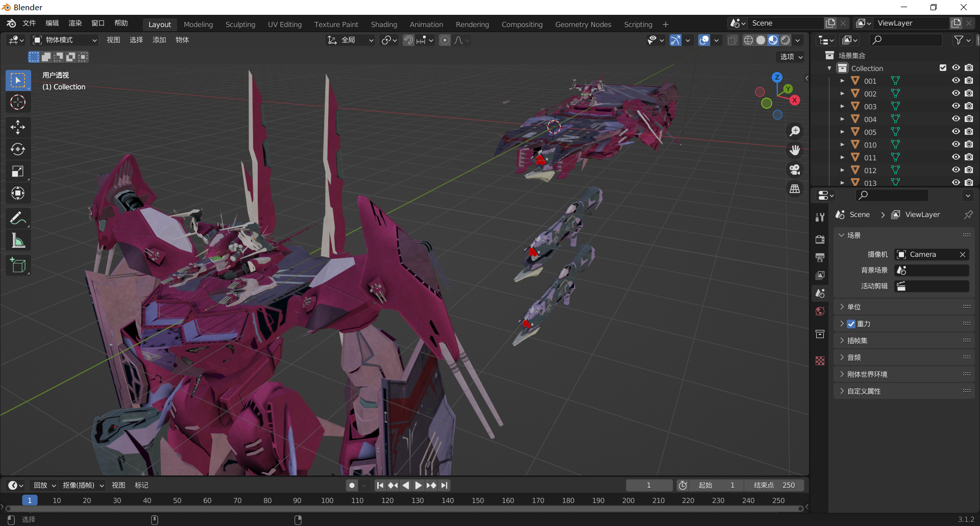Select the Add Cube tool

(x=18, y=266)
